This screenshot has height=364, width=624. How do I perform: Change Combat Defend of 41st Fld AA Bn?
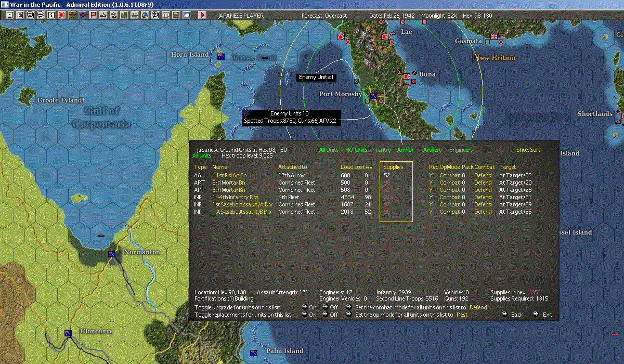tap(483, 175)
